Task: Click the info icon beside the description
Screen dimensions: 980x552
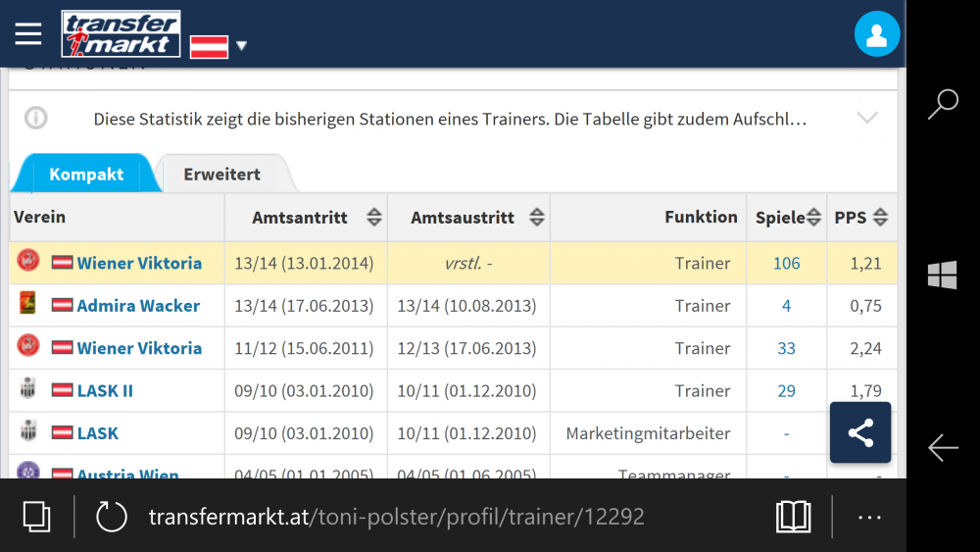Action: click(35, 118)
